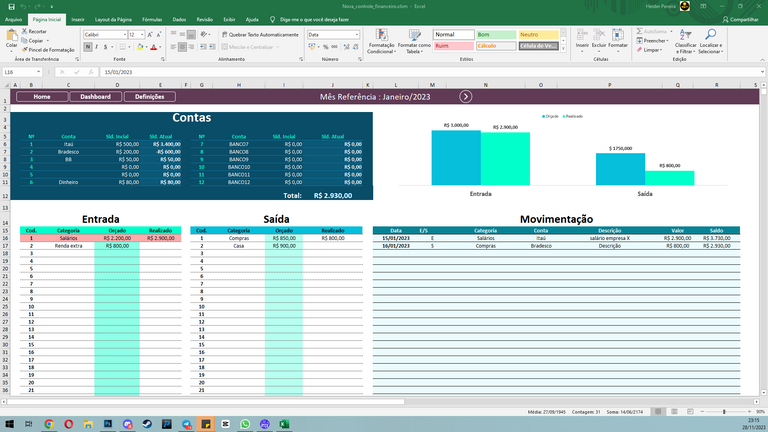Open the Data number format dropdown
This screenshot has width=768, height=432.
pyautogui.click(x=357, y=35)
